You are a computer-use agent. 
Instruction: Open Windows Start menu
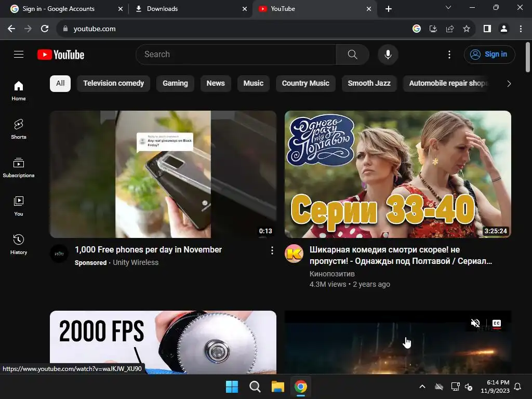tap(232, 387)
